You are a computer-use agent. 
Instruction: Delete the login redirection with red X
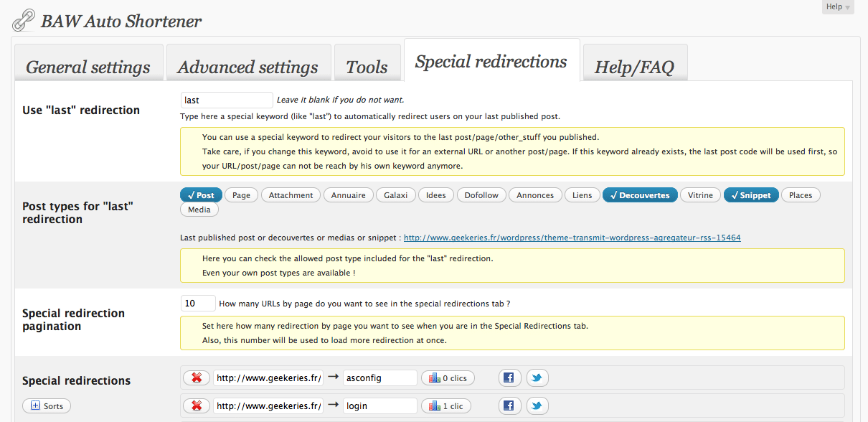(x=197, y=406)
